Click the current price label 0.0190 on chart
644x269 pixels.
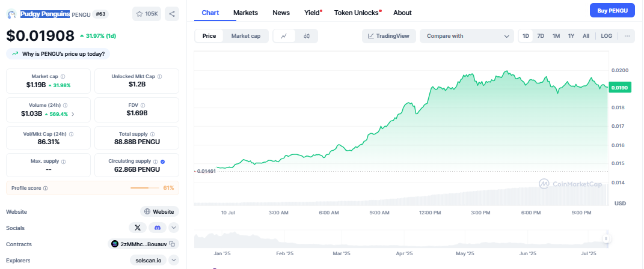click(619, 87)
